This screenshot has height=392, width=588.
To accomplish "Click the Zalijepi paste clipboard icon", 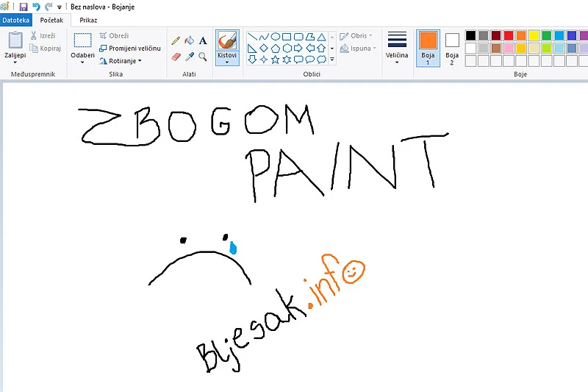I will click(x=15, y=40).
